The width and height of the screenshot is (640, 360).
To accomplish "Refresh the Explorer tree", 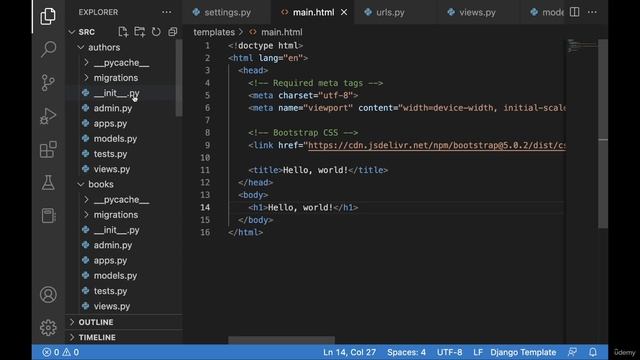I will (x=156, y=31).
